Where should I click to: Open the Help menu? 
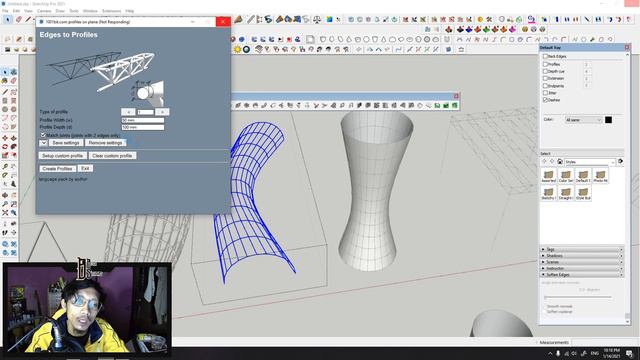click(x=130, y=11)
